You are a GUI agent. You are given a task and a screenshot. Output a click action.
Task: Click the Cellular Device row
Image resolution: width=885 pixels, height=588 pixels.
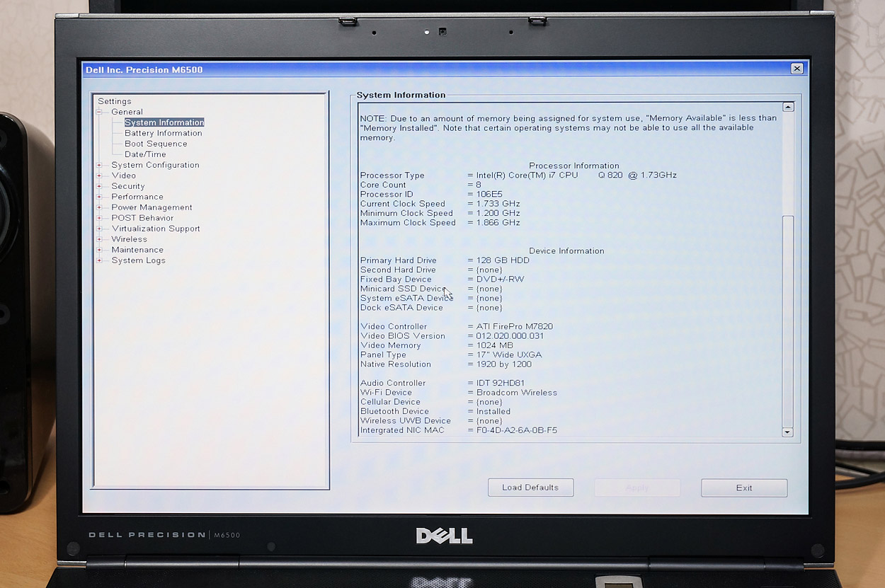click(431, 402)
